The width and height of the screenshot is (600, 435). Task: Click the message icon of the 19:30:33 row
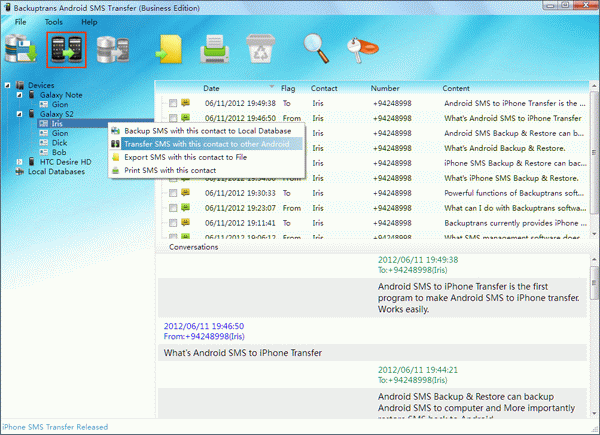186,192
